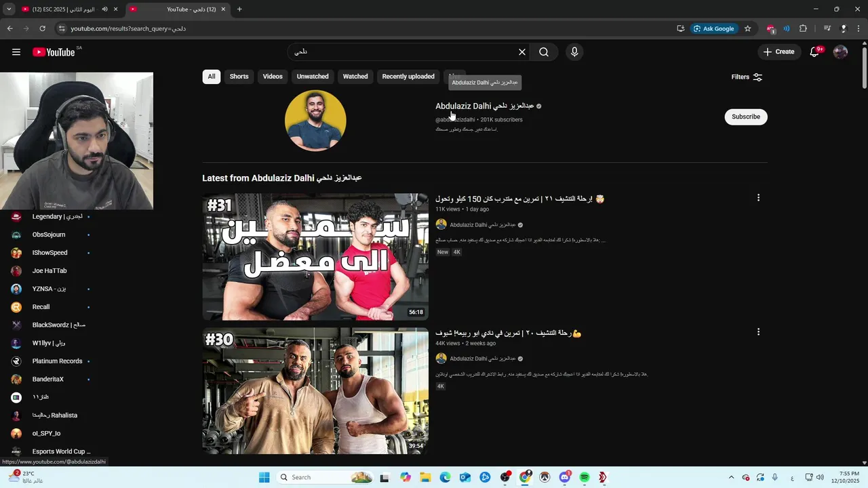Open the Chrome three-dot menu
This screenshot has height=488, width=868.
tap(860, 28)
